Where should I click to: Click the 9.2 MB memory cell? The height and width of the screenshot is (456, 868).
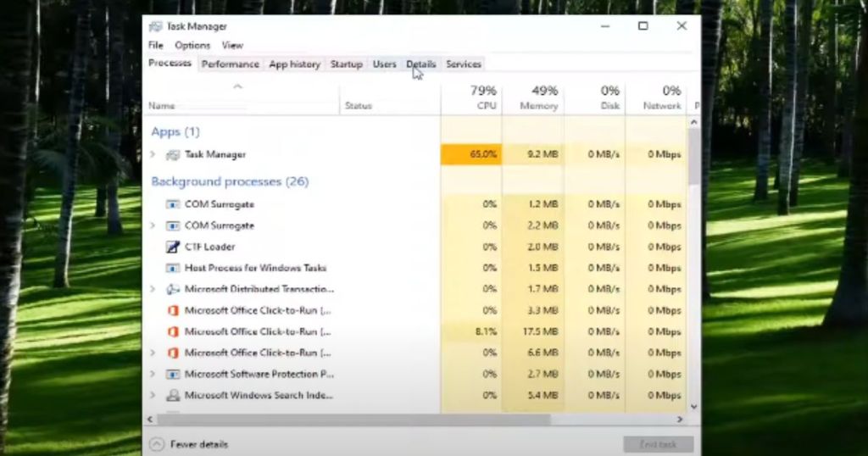pyautogui.click(x=532, y=154)
